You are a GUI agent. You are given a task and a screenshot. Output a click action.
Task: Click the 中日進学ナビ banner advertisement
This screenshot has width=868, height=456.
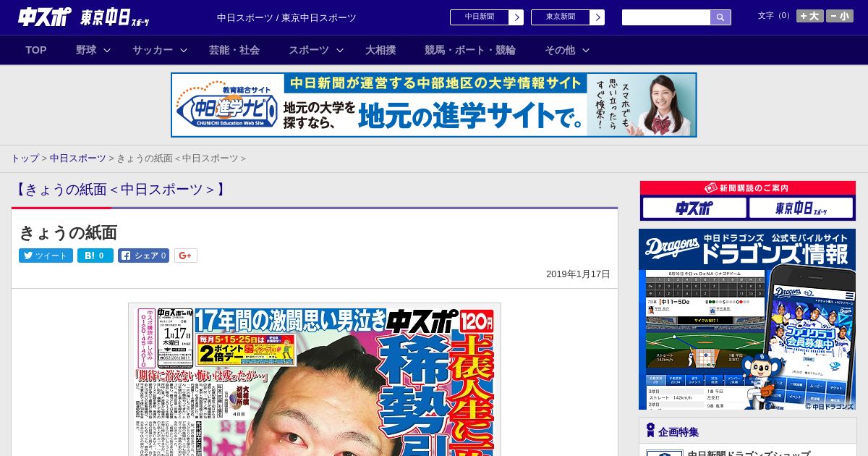click(434, 105)
